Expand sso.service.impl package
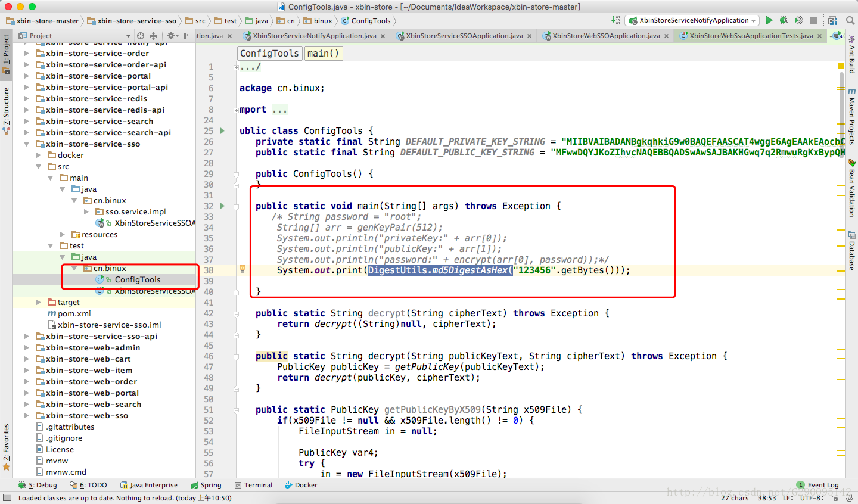 86,211
